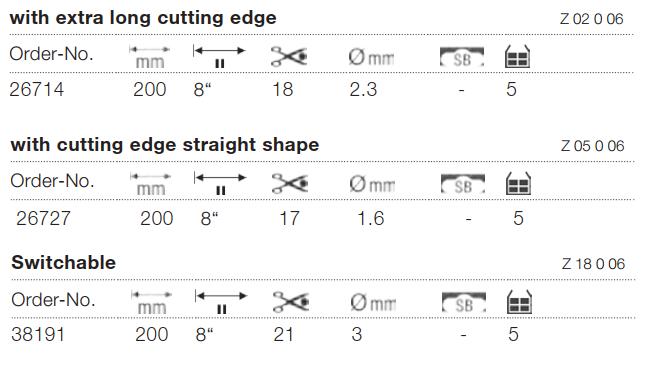Viewport: 660px width, 368px height.
Task: Select order number 38191
Action: [38, 335]
